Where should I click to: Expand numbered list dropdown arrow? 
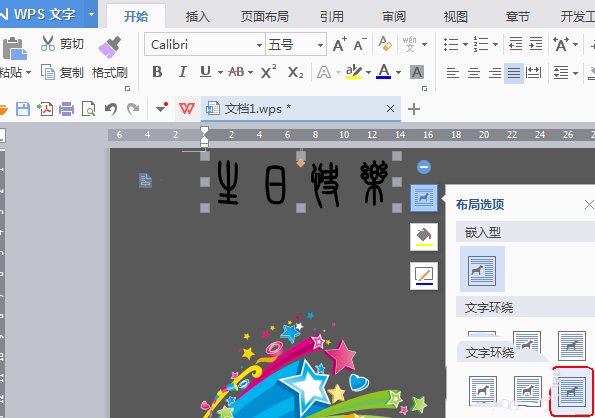click(495, 44)
